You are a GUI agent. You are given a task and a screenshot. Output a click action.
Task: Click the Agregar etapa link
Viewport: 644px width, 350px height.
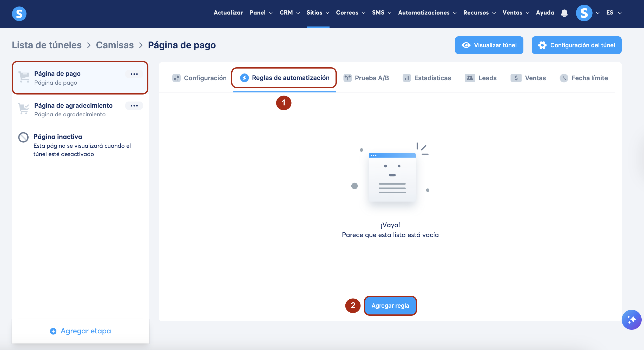point(81,331)
